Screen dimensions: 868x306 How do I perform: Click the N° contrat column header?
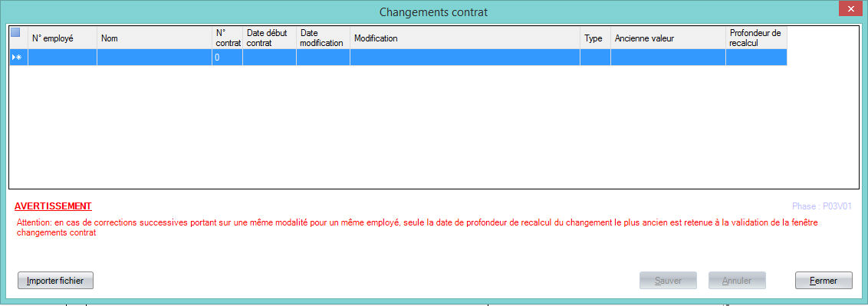pyautogui.click(x=228, y=38)
